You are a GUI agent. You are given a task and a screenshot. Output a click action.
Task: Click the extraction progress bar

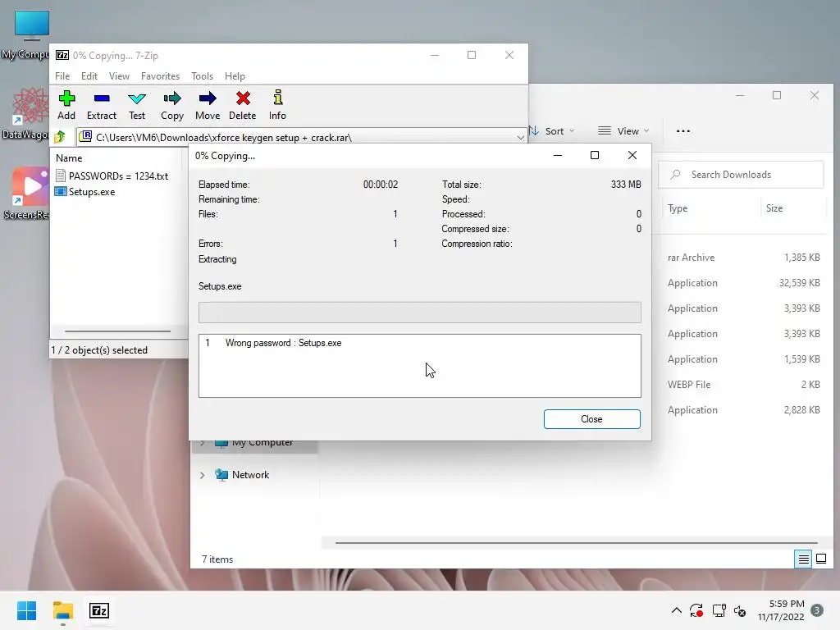(x=419, y=313)
